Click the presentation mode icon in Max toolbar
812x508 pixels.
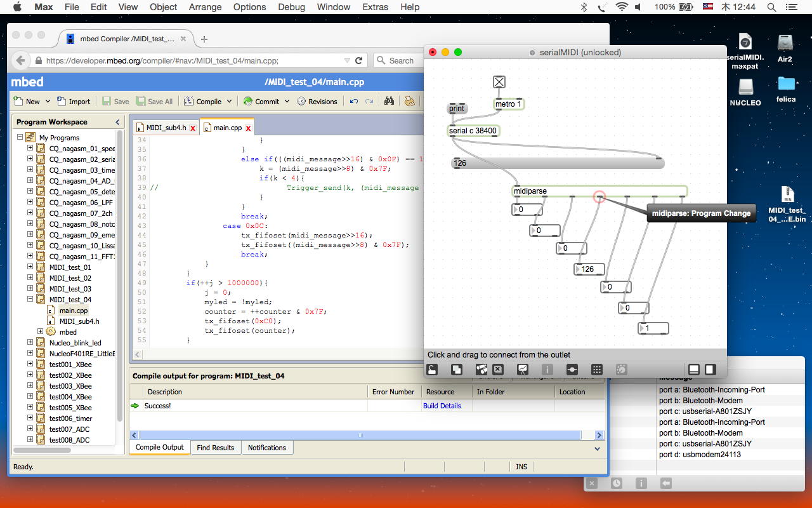point(523,370)
